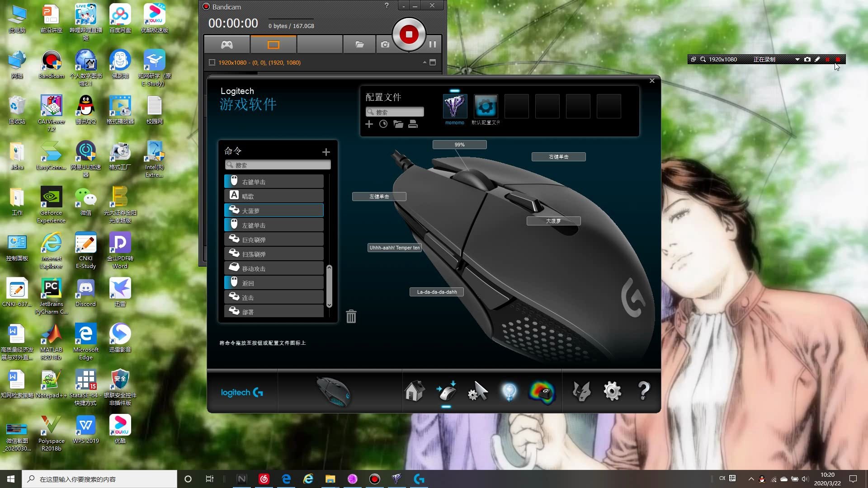868x488 pixels.
Task: Click the command search field
Action: 278,165
